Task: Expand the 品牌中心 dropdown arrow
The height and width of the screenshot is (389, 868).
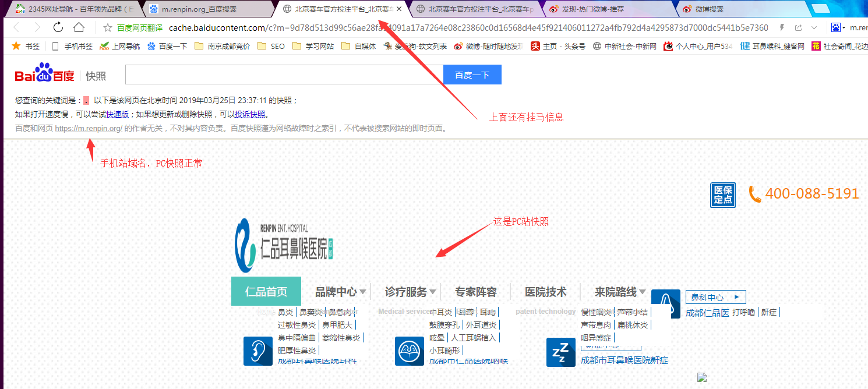Action: coord(363,292)
